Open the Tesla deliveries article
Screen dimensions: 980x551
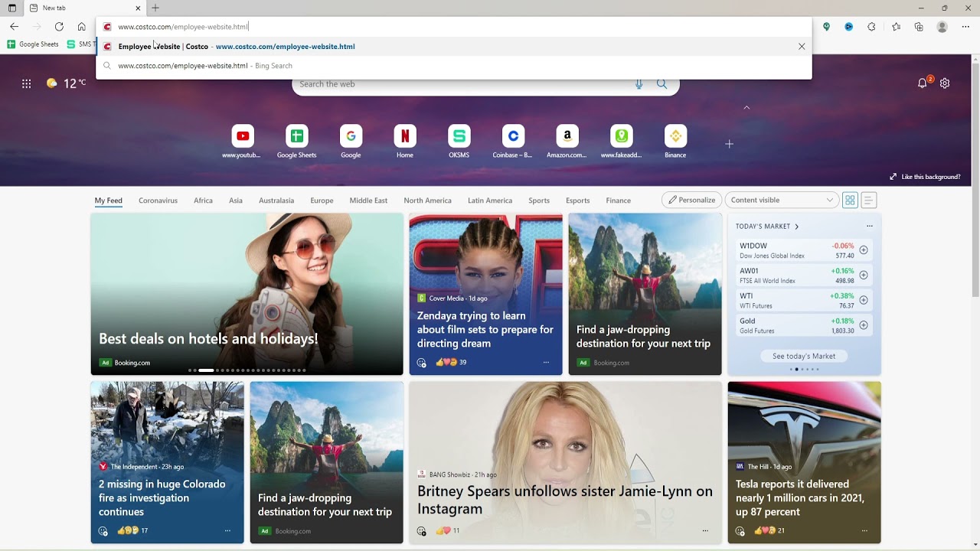pos(804,463)
